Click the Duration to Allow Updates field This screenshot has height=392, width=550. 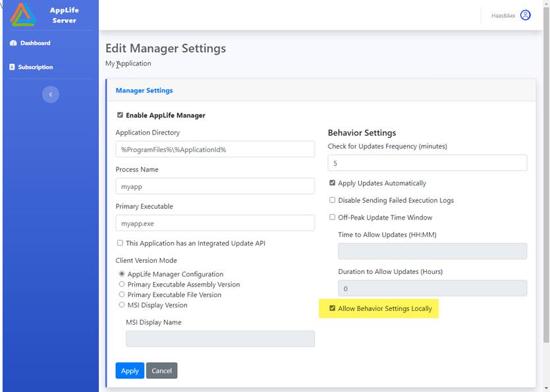pyautogui.click(x=433, y=289)
